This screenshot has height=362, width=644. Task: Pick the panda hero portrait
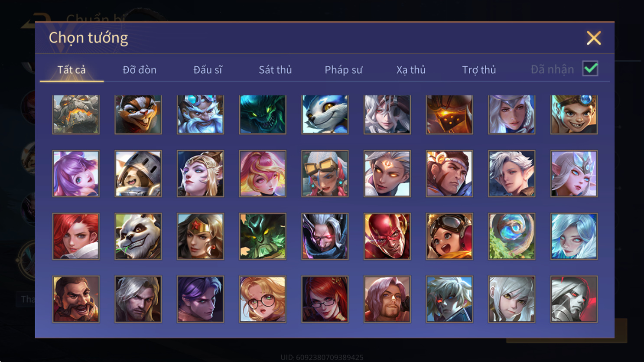[138, 236]
